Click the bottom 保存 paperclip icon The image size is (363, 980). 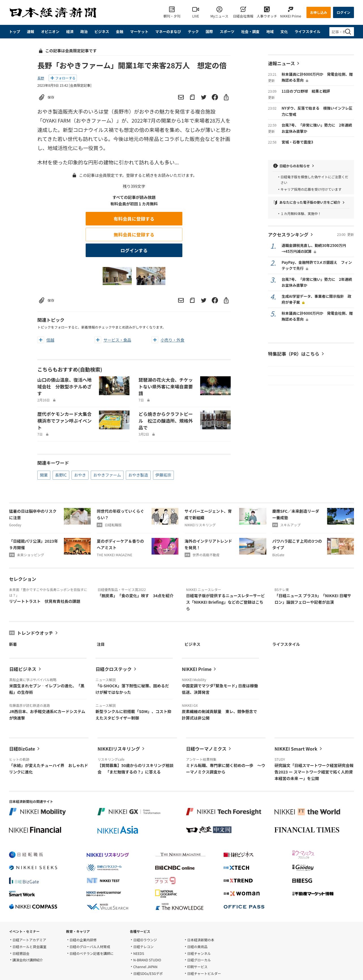point(42,301)
